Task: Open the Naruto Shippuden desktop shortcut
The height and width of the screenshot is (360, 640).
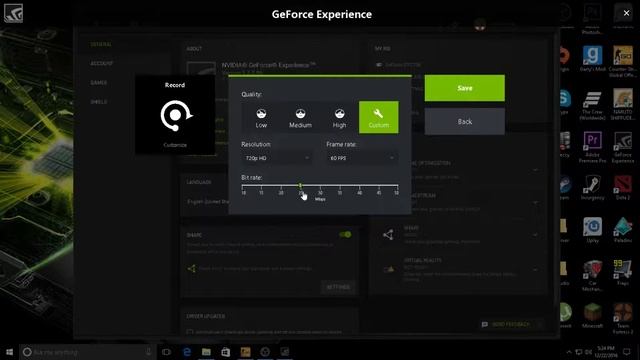Action: tap(622, 104)
